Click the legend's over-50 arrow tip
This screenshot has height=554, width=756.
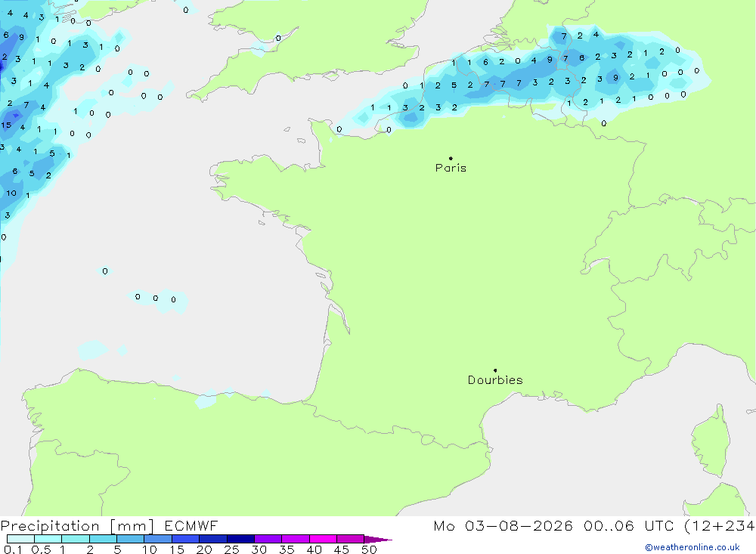[x=378, y=539]
